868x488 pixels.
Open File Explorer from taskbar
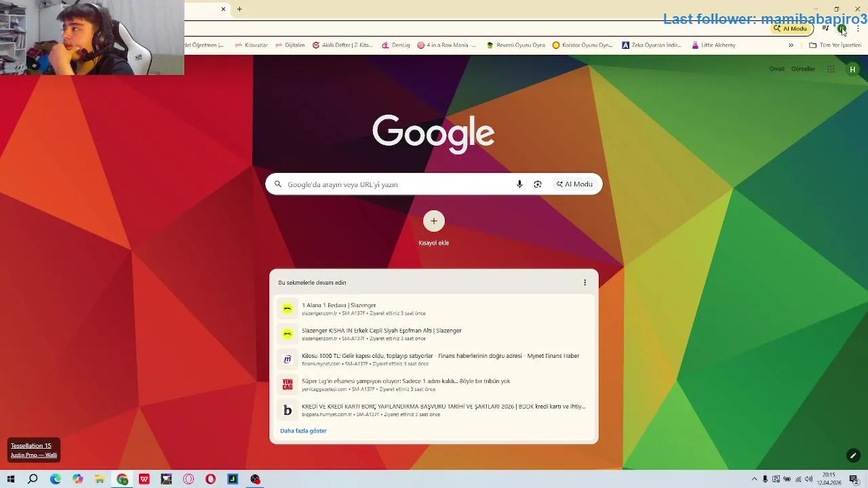(x=100, y=479)
